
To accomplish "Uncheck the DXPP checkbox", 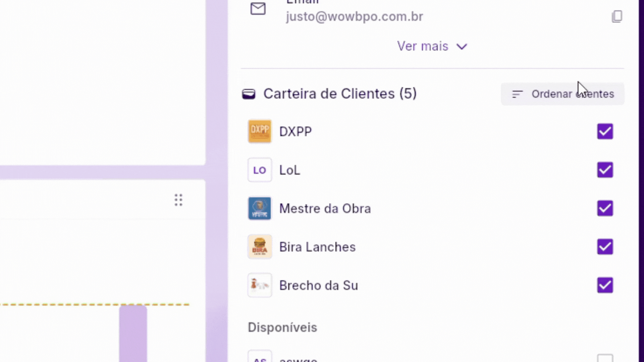I will tap(605, 131).
